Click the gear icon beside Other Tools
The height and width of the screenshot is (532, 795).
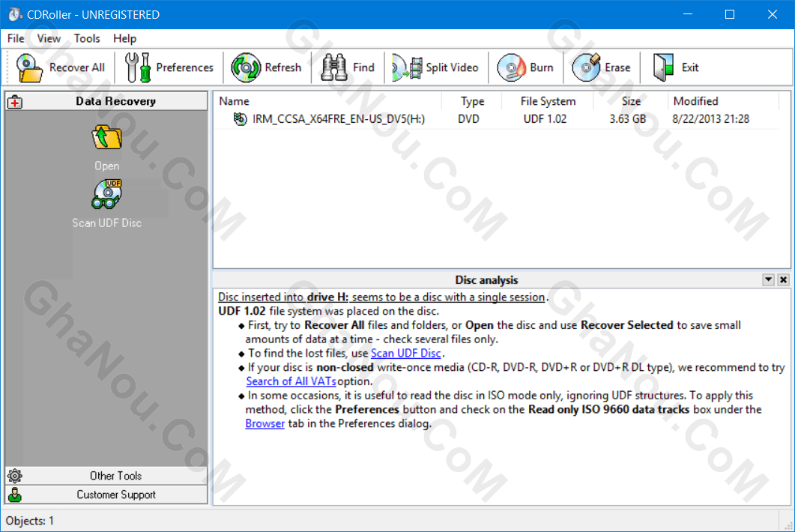[15, 476]
